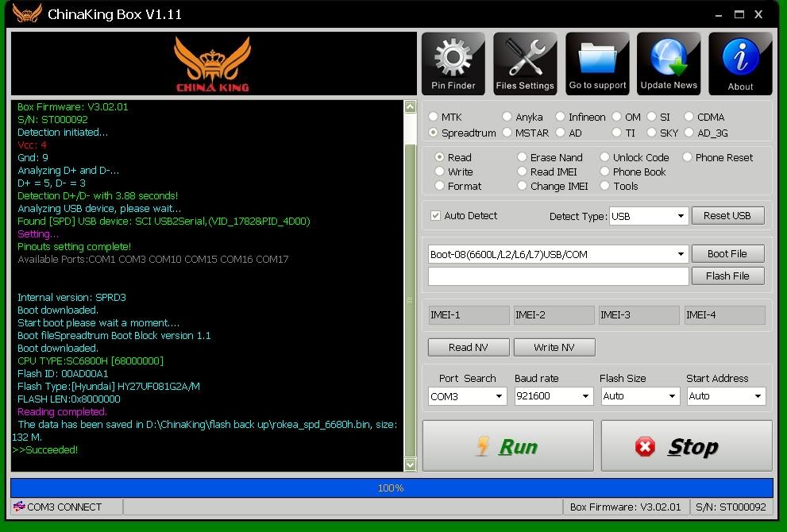Click the IMEI-2 field
787x532 pixels.
pos(554,315)
